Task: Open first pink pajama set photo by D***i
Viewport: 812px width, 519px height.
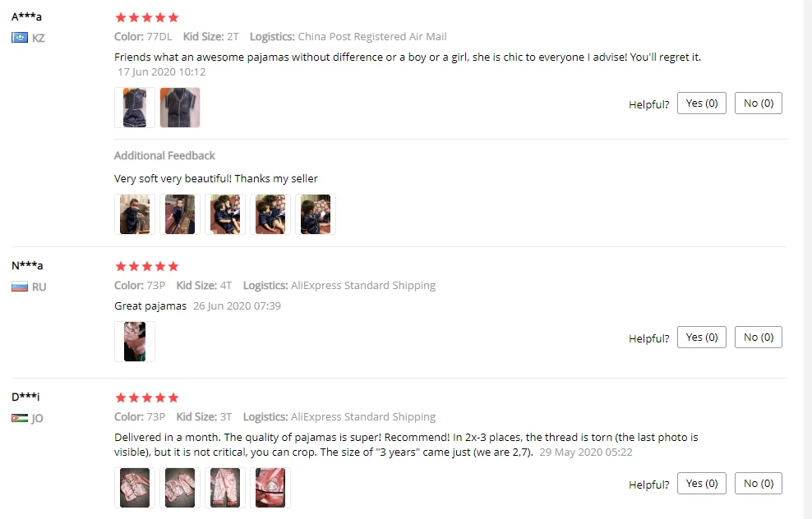Action: point(135,488)
